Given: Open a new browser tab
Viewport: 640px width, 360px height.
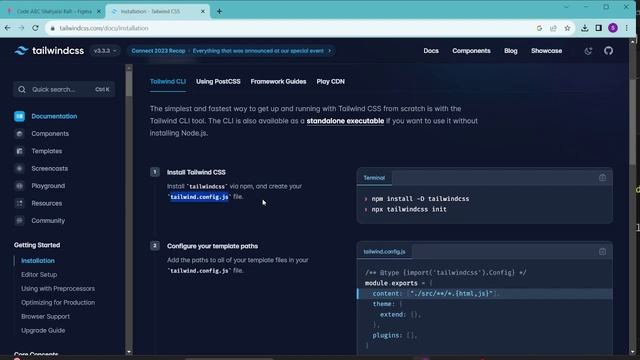Looking at the screenshot, I should click(x=219, y=11).
